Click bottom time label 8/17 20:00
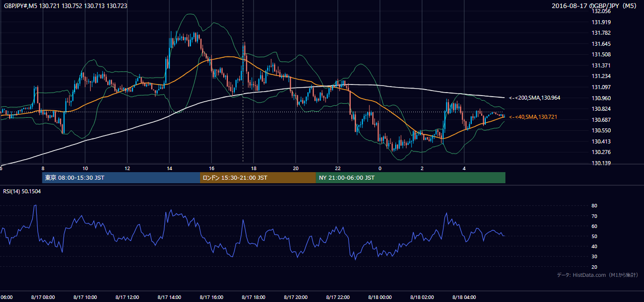 [x=296, y=297]
